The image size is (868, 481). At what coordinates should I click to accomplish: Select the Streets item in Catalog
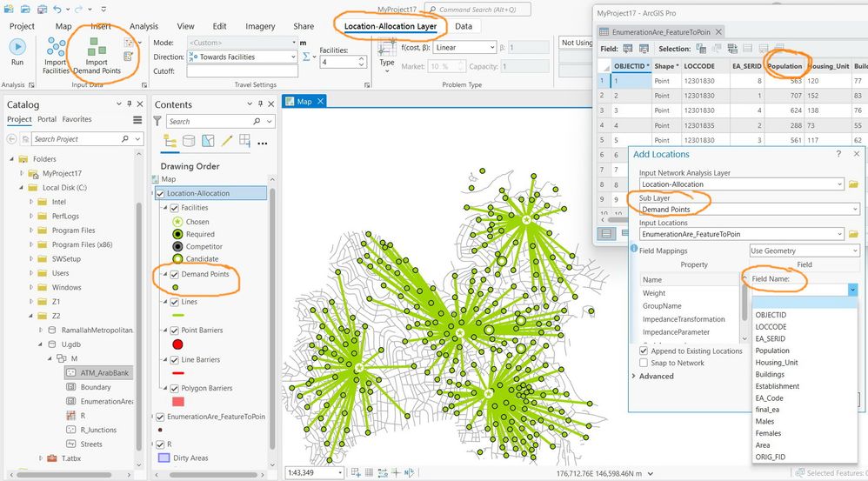(x=90, y=444)
